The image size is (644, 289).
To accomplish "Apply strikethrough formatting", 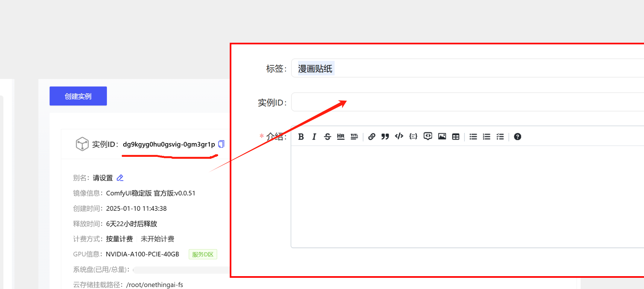I will [327, 137].
